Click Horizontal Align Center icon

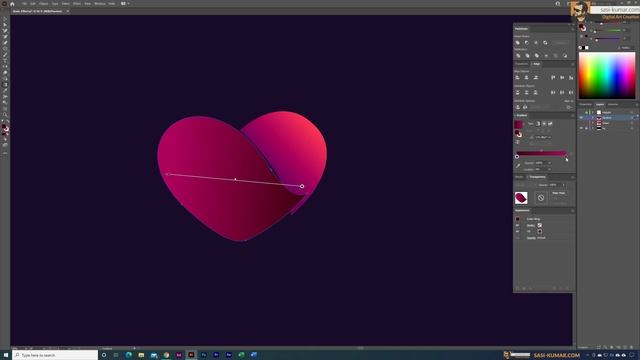pyautogui.click(x=526, y=77)
